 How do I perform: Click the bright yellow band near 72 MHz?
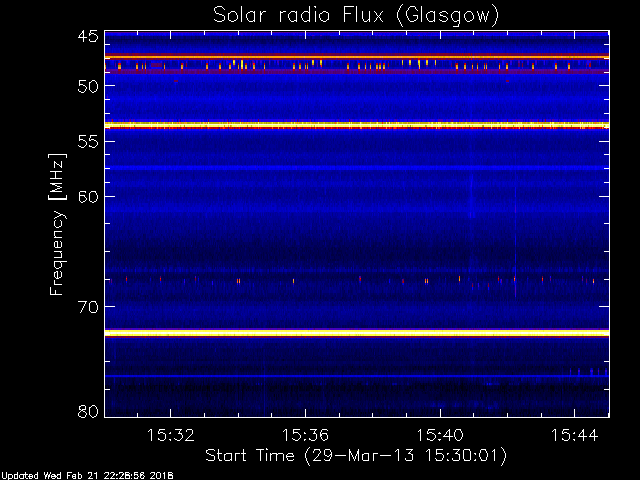pos(357,333)
